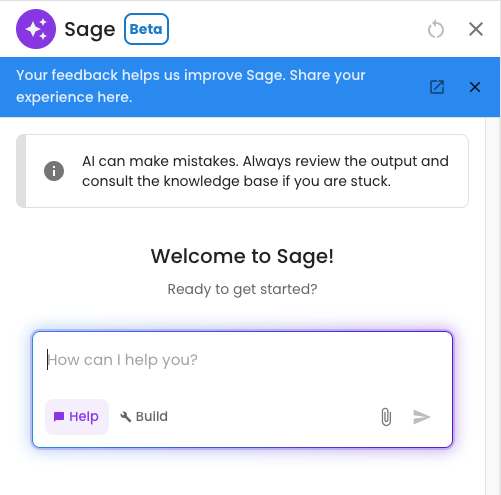Click the "Ready to get started?" subtitle
Viewport: 501px width, 495px height.
242,289
